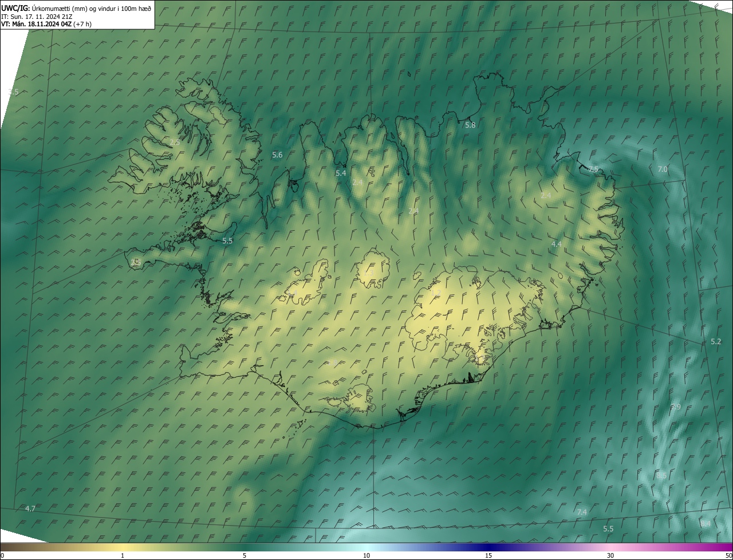Select the 4.4 value label in East Iceland

(x=556, y=244)
